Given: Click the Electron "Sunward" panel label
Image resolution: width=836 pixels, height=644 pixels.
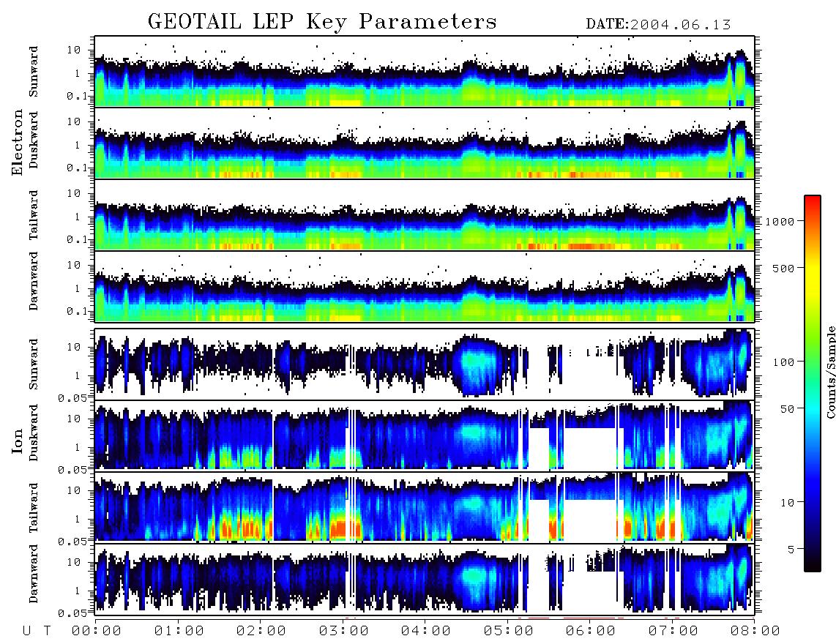Looking at the screenshot, I should point(34,72).
